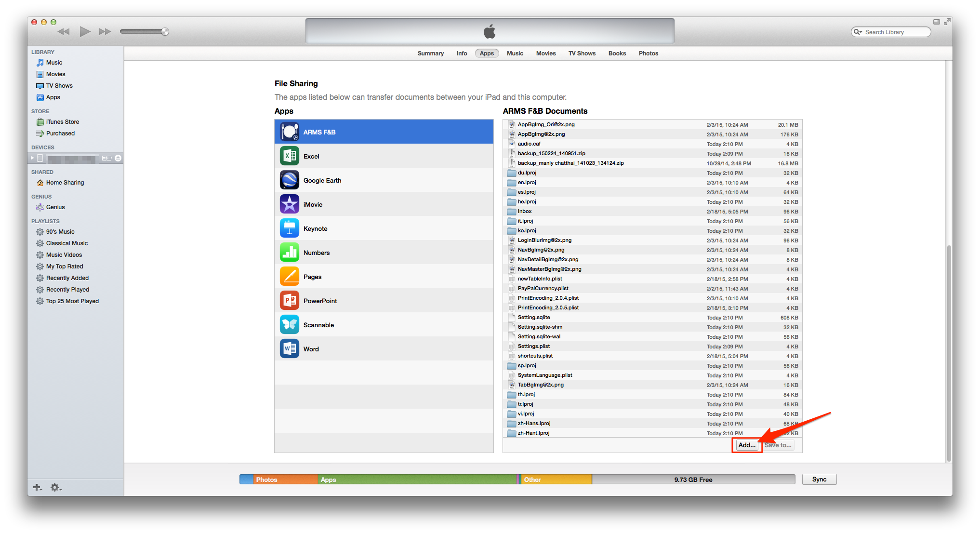Viewport: 980px width, 534px height.
Task: Select the Inbox folder in documents list
Action: pyautogui.click(x=524, y=212)
